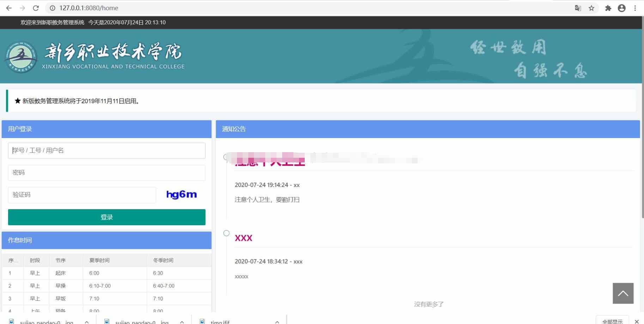
Task: Click the date text 今天是2020年07月24日
Action: coord(116,22)
